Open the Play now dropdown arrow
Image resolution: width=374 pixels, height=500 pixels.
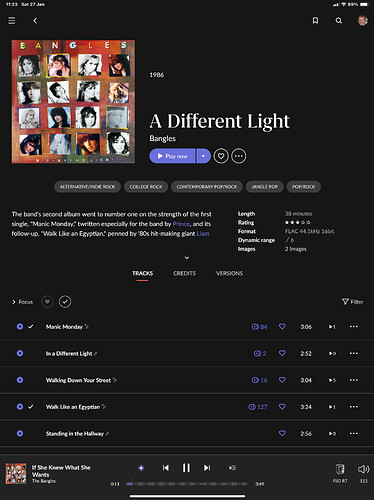coord(203,156)
